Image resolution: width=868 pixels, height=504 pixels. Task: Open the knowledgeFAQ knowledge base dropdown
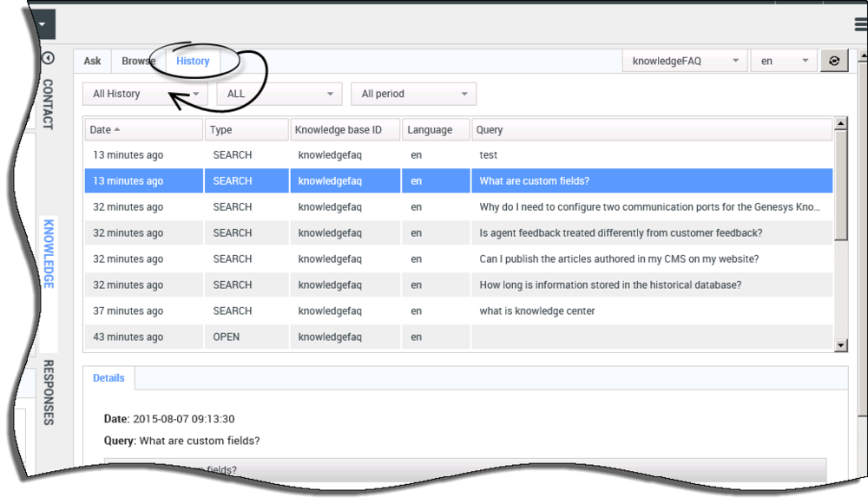(685, 61)
